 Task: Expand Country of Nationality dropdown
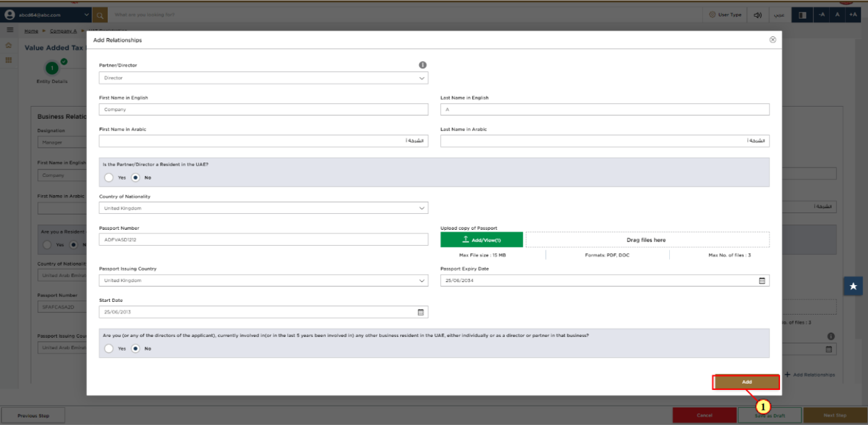coord(263,208)
